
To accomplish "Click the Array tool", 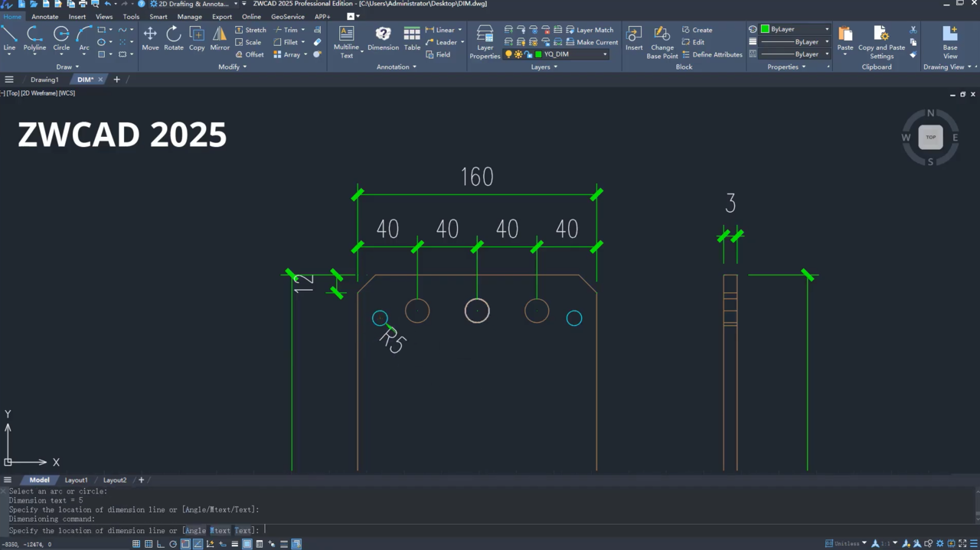I will 287,54.
